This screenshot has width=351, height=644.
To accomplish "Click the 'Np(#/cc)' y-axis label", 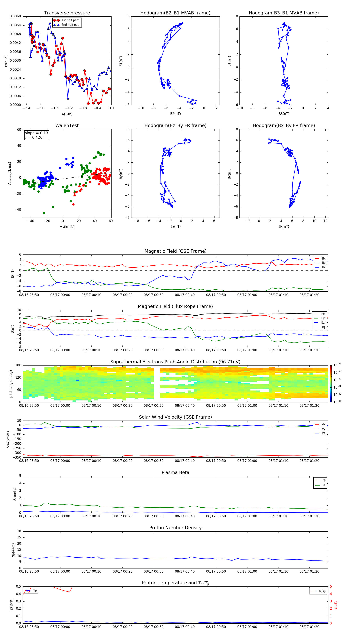I will 13,550.
